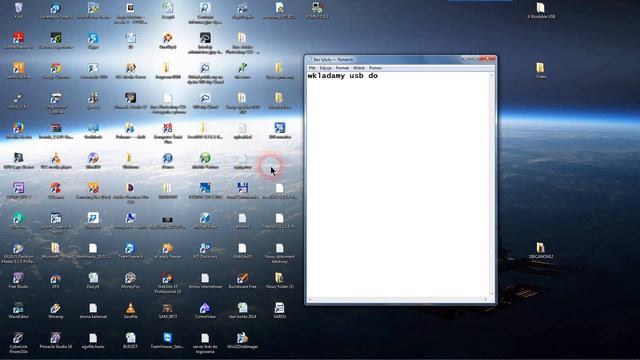This screenshot has width=640, height=360.
Task: Select the BUDZET file icon
Action: 130,340
